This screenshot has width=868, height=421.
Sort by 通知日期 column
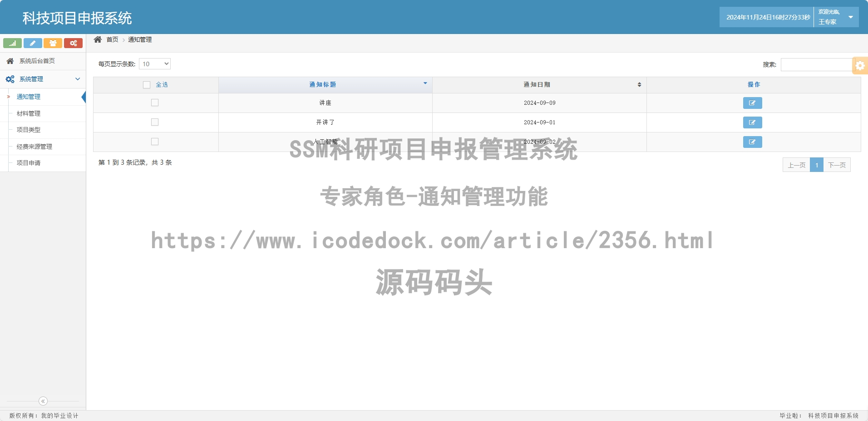(x=539, y=85)
